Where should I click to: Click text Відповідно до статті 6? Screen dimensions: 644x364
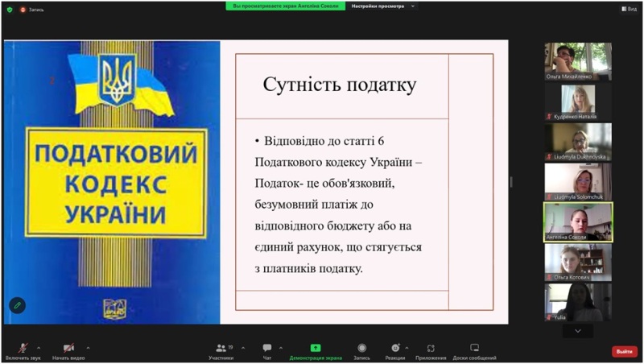point(324,141)
